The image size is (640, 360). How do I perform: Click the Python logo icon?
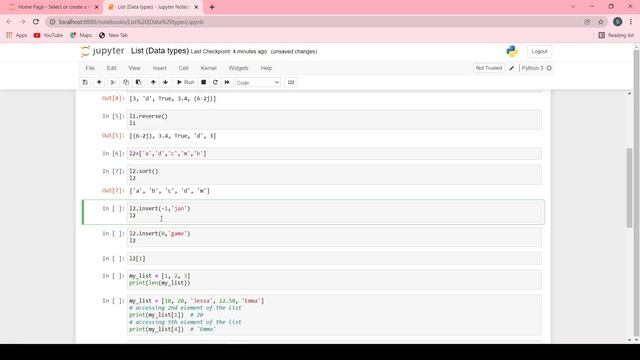pos(512,51)
